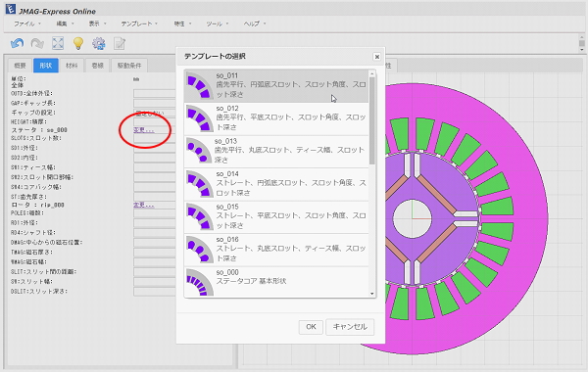
Task: Open the ヘルプ menu
Action: click(255, 23)
